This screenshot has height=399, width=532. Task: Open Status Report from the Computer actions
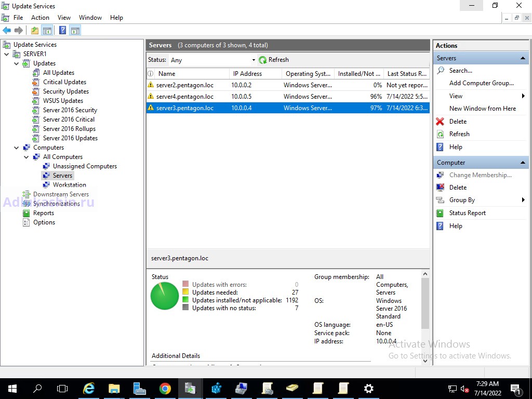(467, 213)
